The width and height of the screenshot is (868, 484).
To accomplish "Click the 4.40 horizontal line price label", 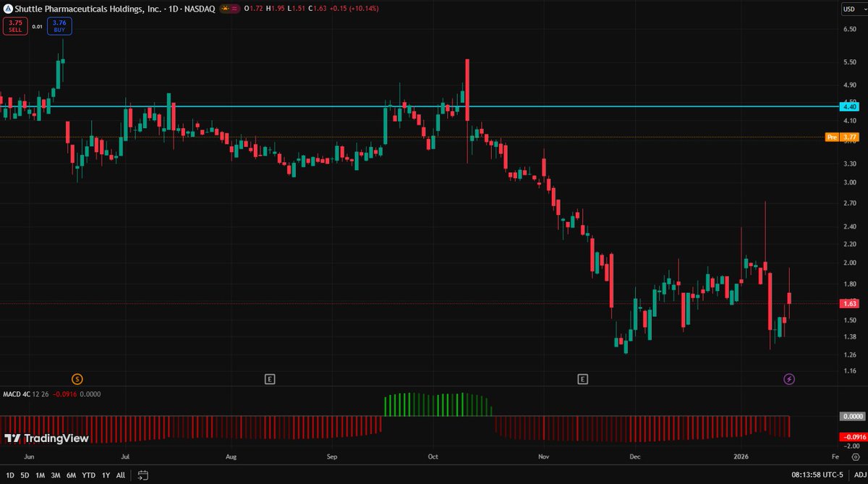I will (849, 106).
